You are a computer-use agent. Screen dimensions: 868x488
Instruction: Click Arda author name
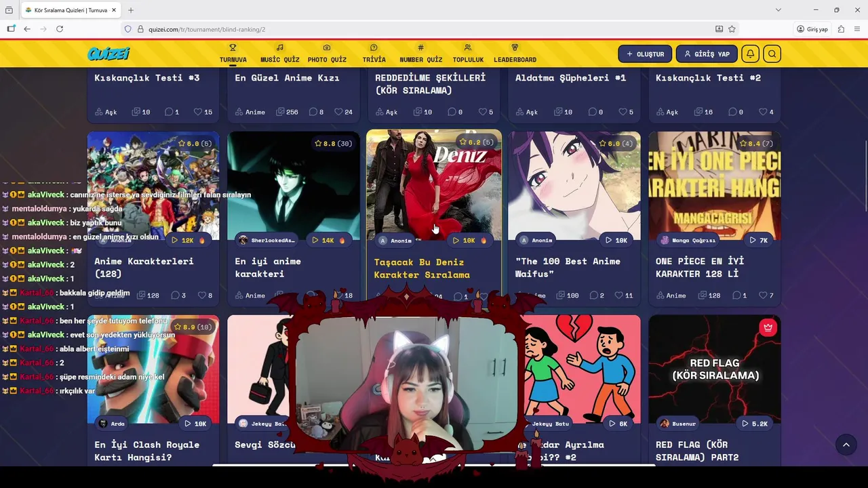[117, 424]
